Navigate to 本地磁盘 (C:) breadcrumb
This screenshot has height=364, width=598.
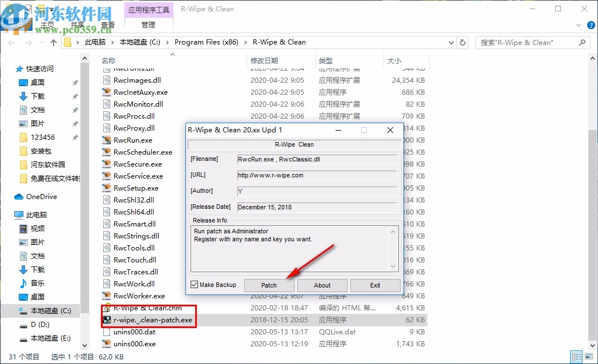tap(140, 42)
